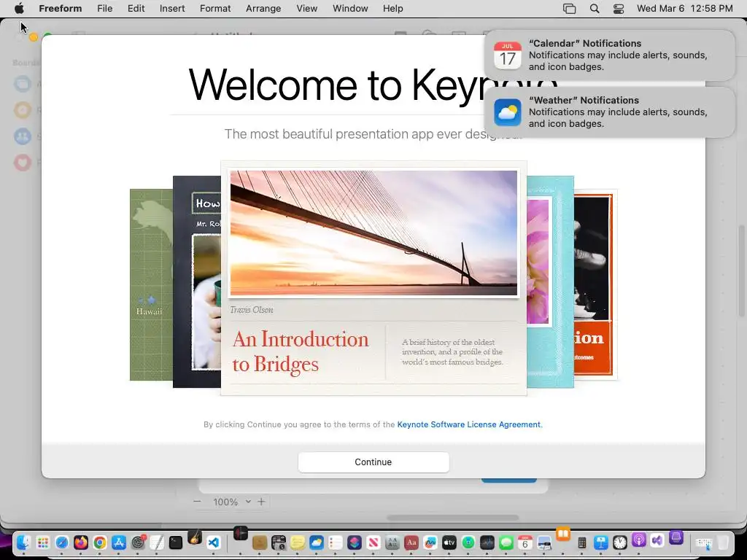The height and width of the screenshot is (560, 747).
Task: Open Stocks from the dock
Action: pos(487,542)
